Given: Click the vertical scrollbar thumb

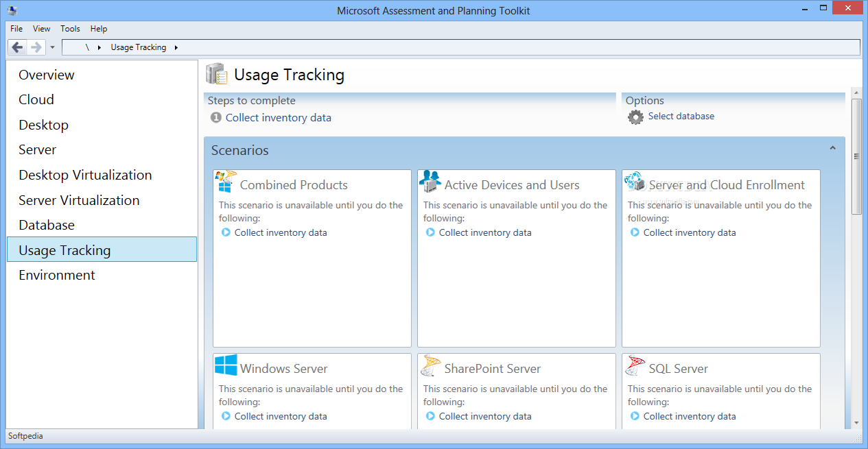Looking at the screenshot, I should coord(856,156).
